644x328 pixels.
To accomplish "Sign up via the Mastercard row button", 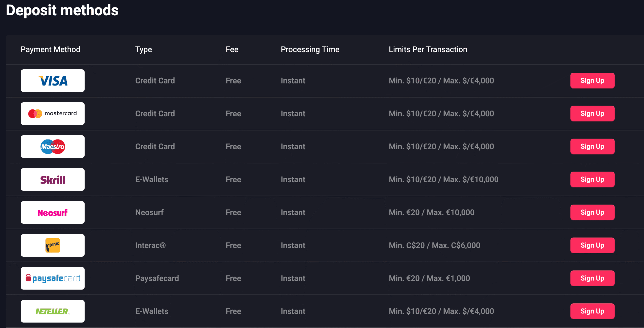I will pos(592,114).
